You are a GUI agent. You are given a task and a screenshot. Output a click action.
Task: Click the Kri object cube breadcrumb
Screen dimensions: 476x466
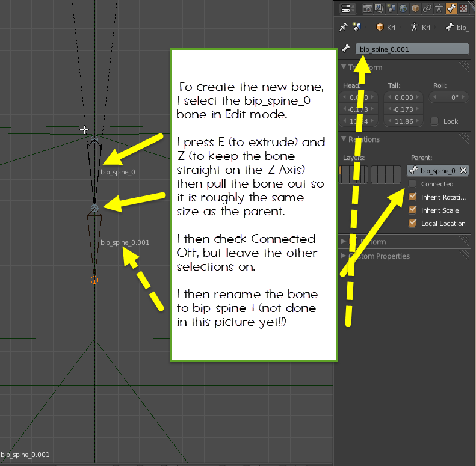coord(386,28)
